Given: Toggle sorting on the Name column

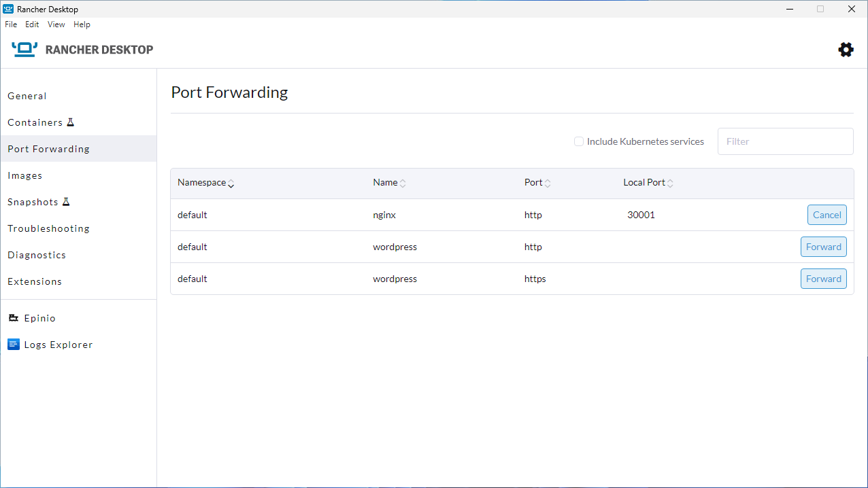Looking at the screenshot, I should coord(403,182).
